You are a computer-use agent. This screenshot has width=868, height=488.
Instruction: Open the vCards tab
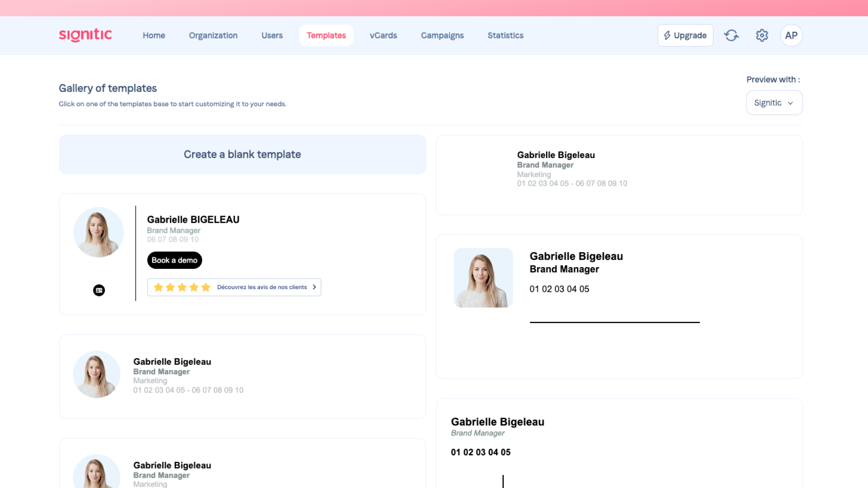(x=383, y=35)
